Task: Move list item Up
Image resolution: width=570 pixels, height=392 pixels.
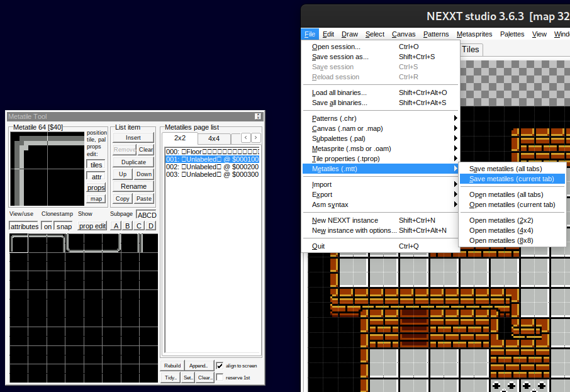Action: coord(123,174)
